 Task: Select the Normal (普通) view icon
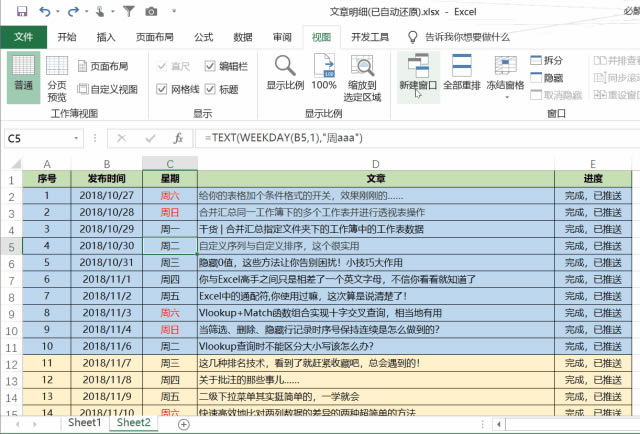(x=23, y=75)
